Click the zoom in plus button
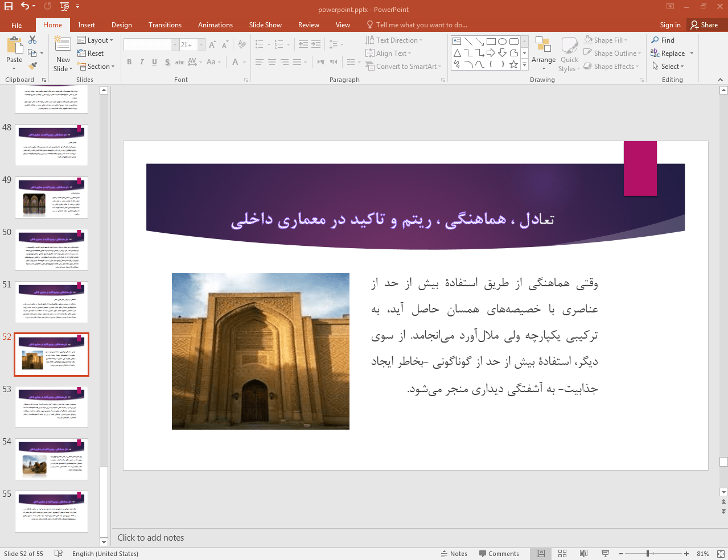The height and width of the screenshot is (560, 728). pos(686,554)
